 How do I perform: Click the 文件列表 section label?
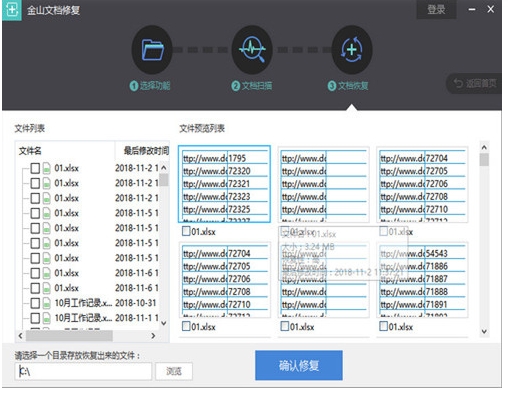click(30, 128)
